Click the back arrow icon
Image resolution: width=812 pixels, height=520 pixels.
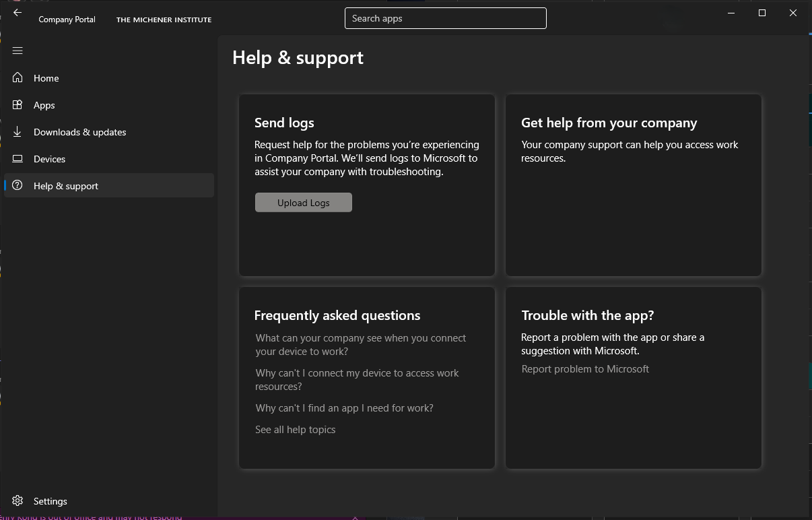click(18, 13)
